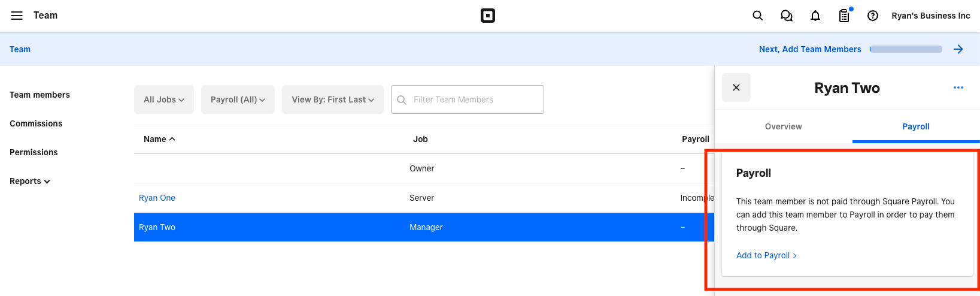The image size is (980, 296).
Task: Click the Add to Payroll link
Action: pos(766,255)
